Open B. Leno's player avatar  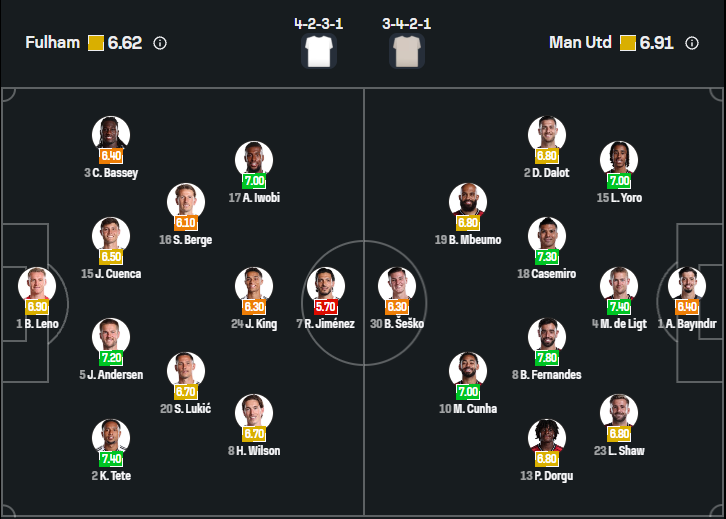point(37,286)
